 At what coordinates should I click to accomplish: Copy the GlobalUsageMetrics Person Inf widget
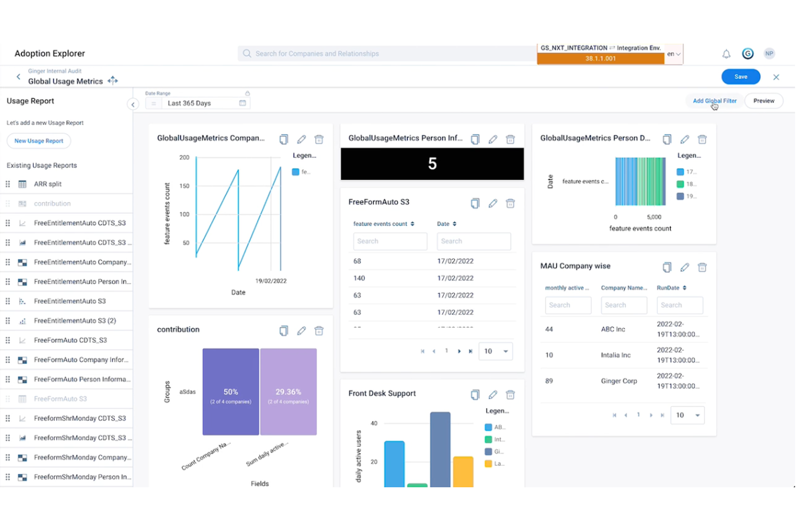pyautogui.click(x=475, y=139)
